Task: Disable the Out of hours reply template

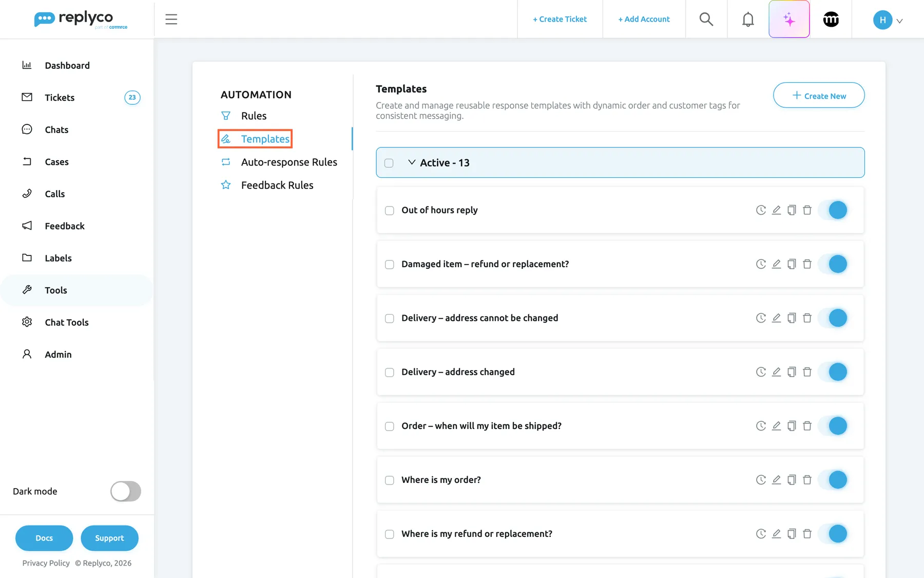Action: [833, 210]
